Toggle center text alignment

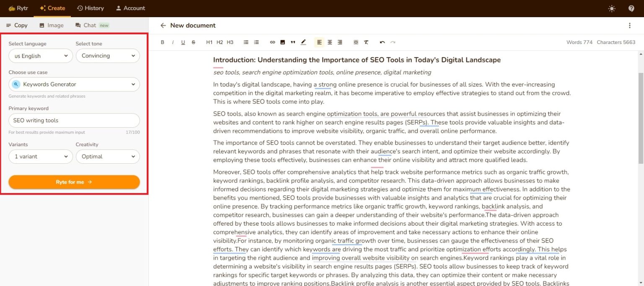click(330, 42)
